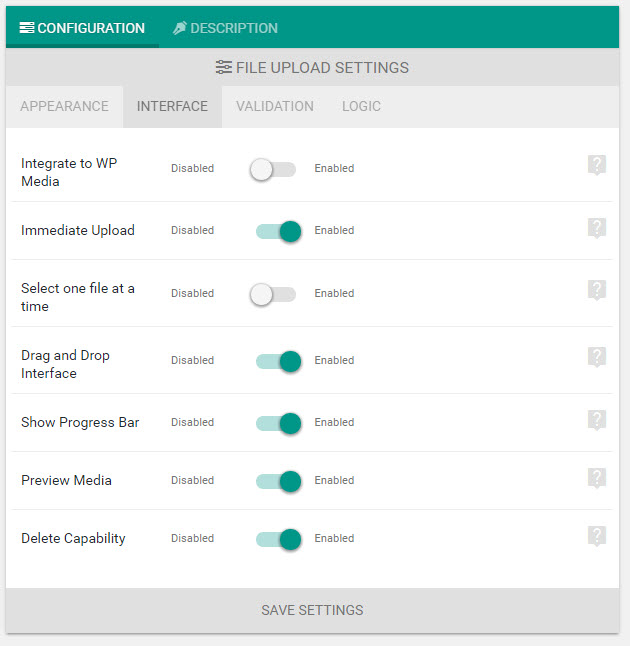Click help icon for Integrate to WP Media
The height and width of the screenshot is (646, 630).
coord(597,166)
